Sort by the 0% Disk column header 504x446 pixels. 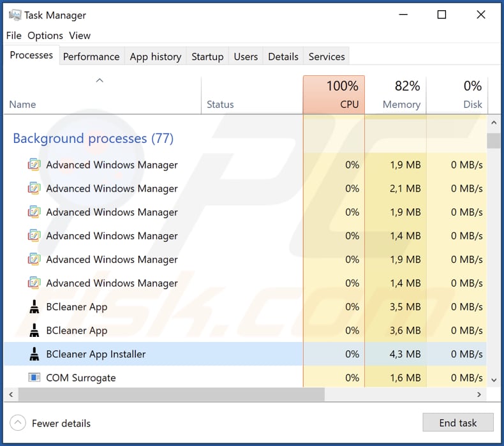457,95
